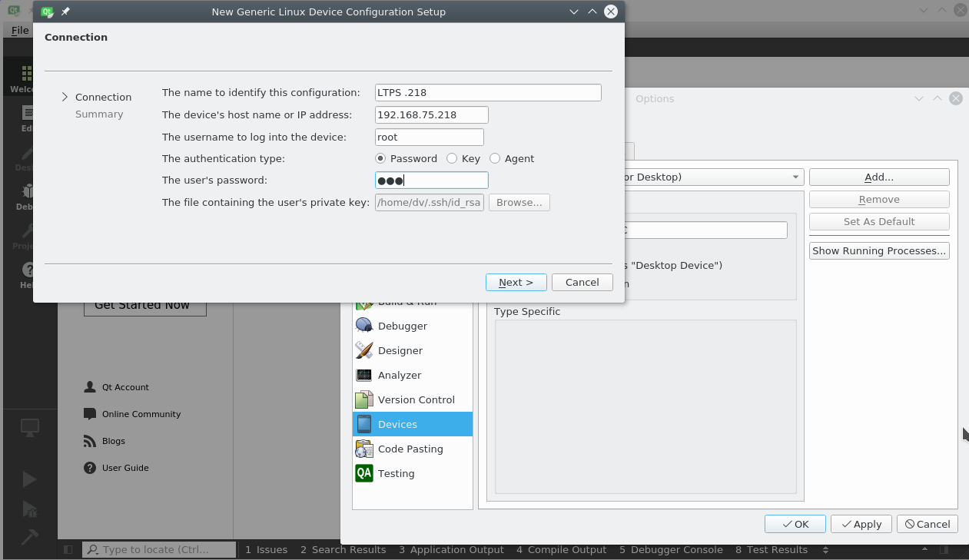The height and width of the screenshot is (560, 969).
Task: Click the Next button in the wizard
Action: (516, 282)
